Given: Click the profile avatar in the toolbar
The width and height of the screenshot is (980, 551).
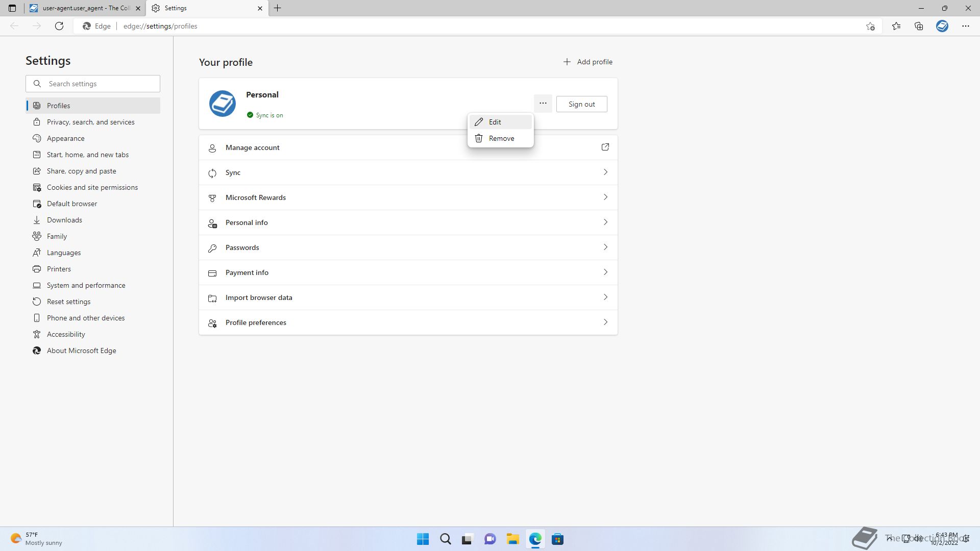Looking at the screenshot, I should pos(942,26).
